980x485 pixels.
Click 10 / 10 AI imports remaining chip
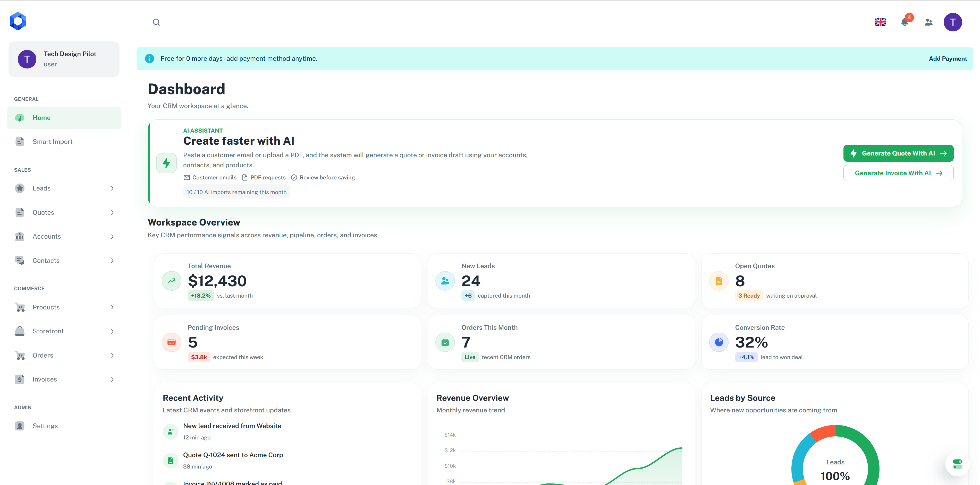coord(237,192)
